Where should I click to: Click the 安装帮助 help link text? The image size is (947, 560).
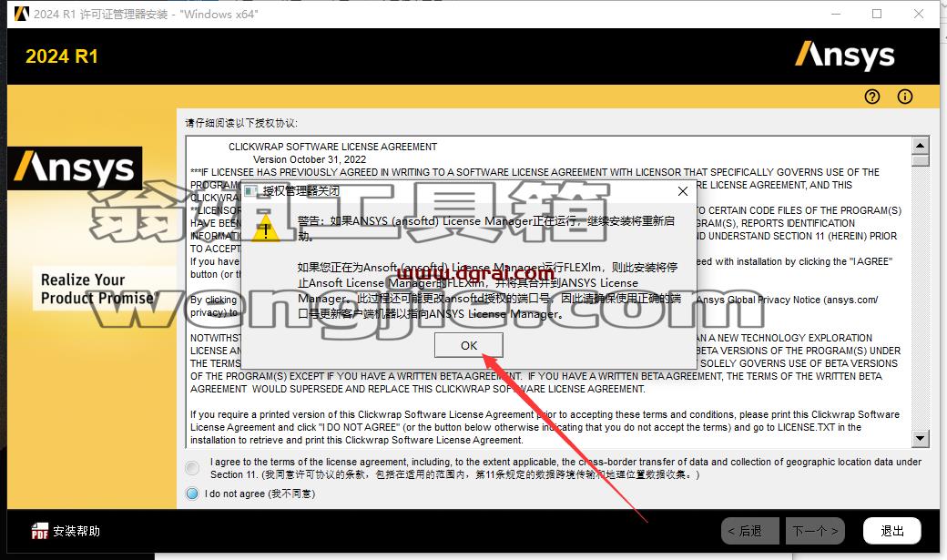(x=76, y=531)
